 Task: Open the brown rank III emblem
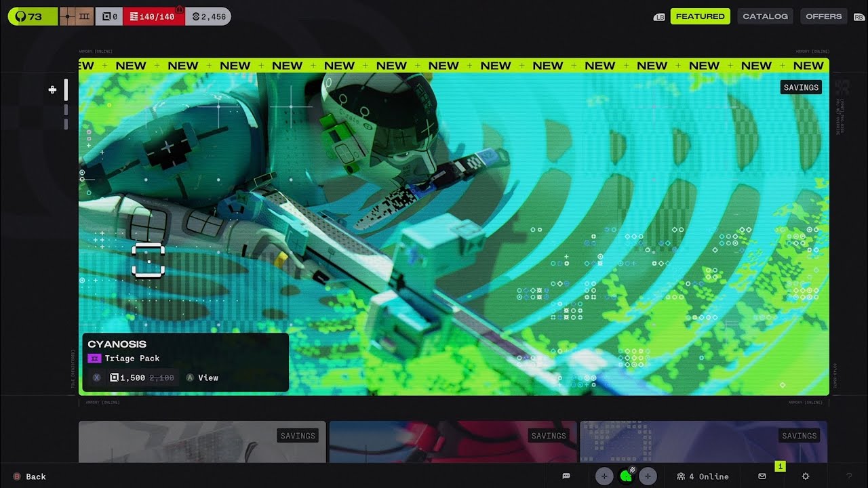coord(77,16)
